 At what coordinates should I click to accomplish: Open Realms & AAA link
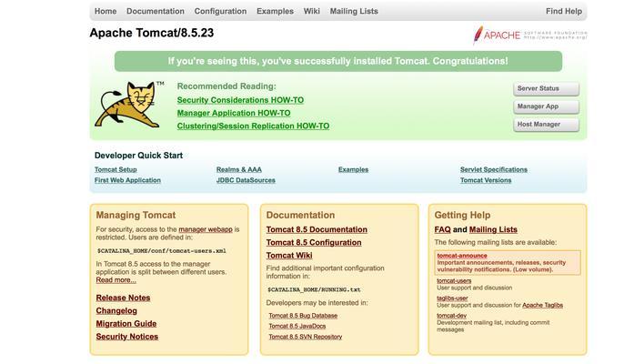[239, 169]
